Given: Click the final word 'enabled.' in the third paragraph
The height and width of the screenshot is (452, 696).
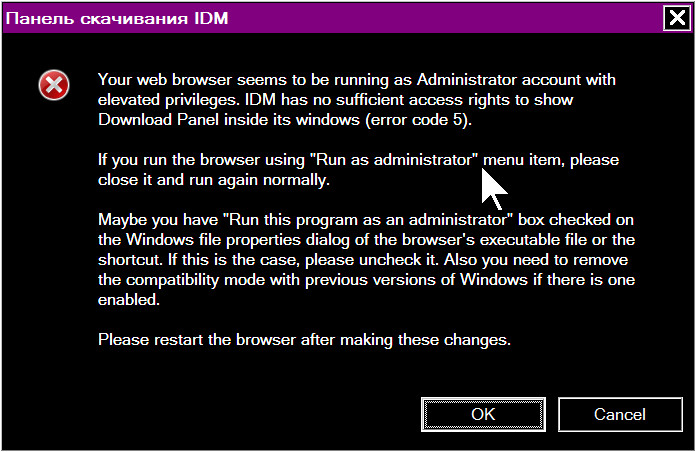Looking at the screenshot, I should point(129,300).
